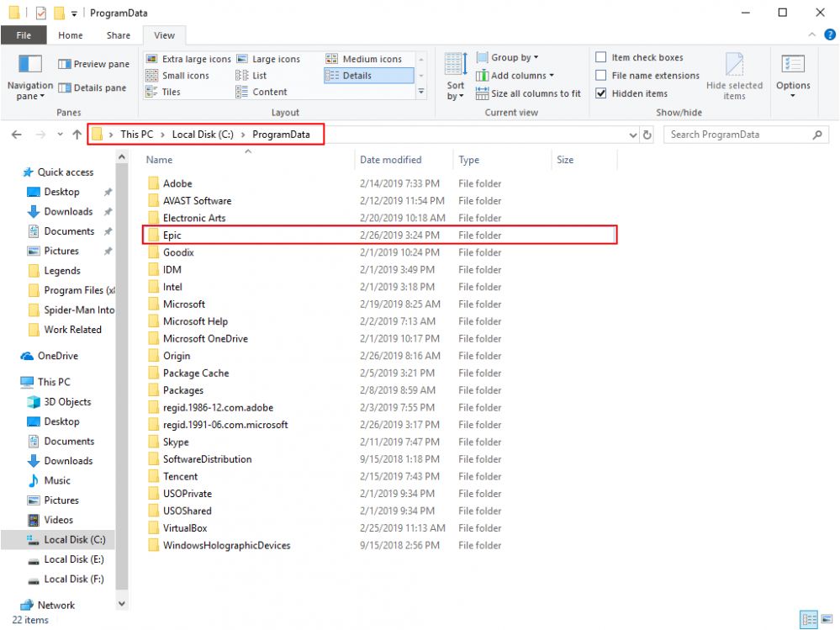
Task: Open Network in the navigation pane
Action: click(48, 605)
